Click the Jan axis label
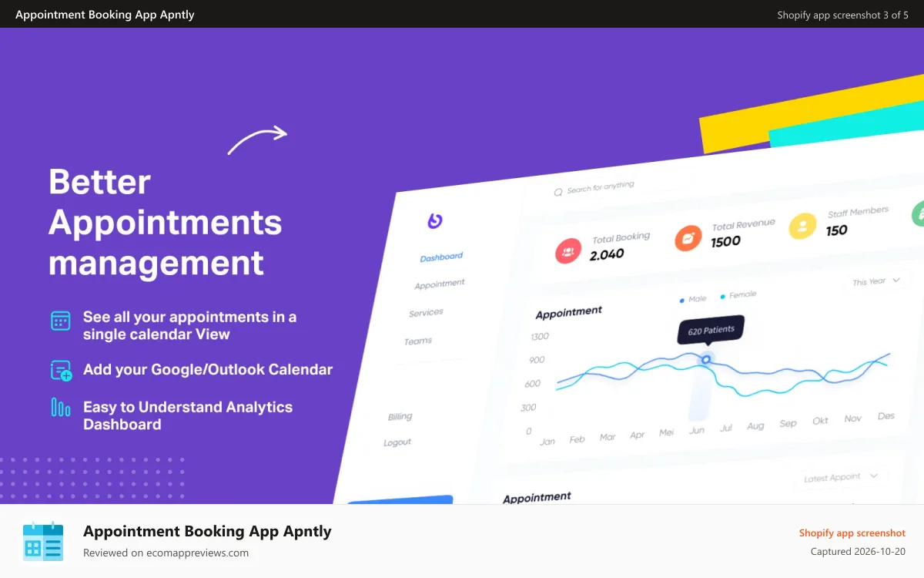Viewport: 924px width, 578px height. click(x=547, y=442)
